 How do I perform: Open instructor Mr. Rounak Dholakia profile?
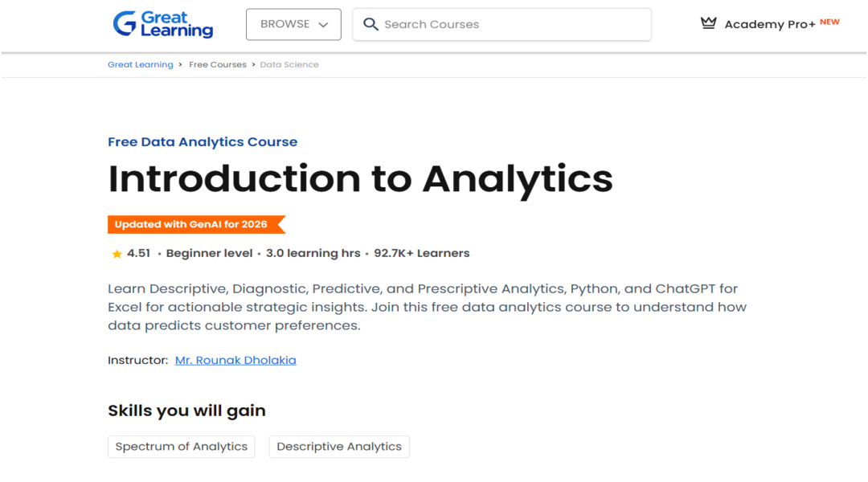(x=235, y=360)
